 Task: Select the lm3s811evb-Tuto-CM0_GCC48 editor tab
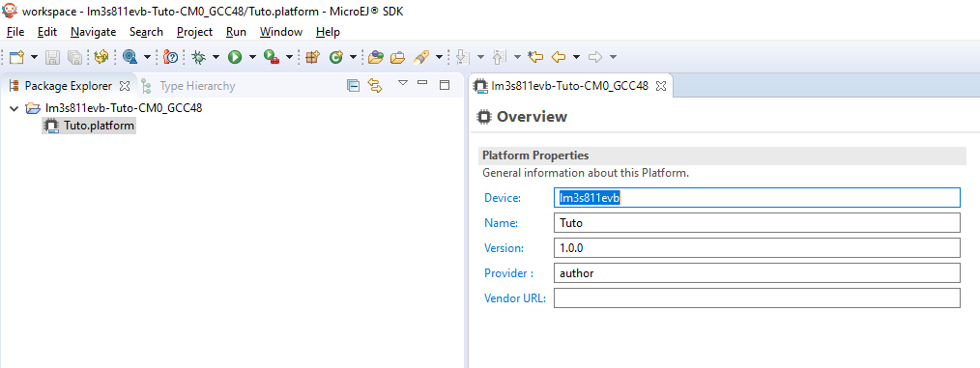tap(569, 86)
